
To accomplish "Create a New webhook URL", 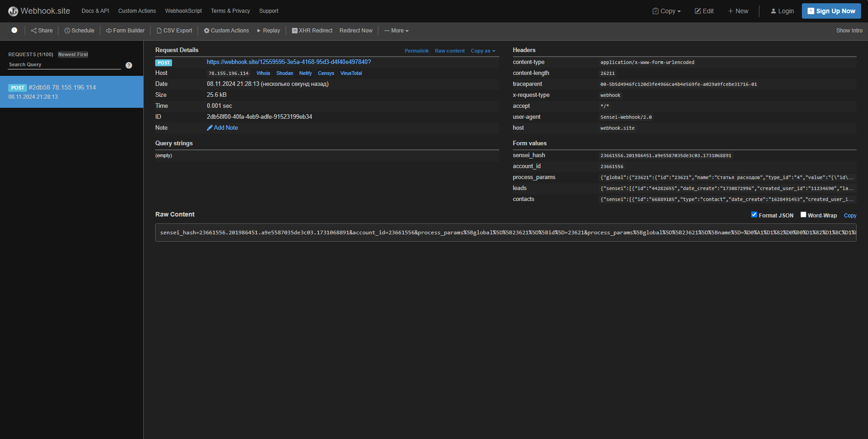I will [x=738, y=11].
